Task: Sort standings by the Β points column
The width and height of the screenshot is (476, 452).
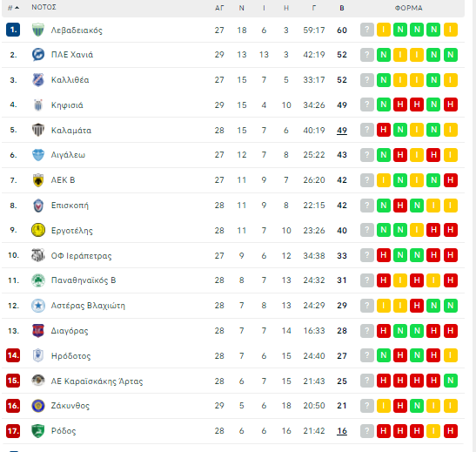Action: coord(342,8)
